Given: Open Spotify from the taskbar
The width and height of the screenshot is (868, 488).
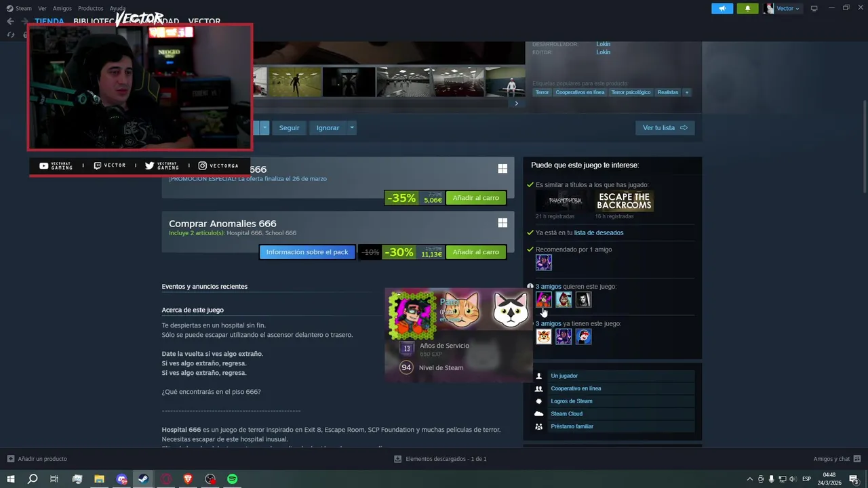Looking at the screenshot, I should (x=233, y=479).
